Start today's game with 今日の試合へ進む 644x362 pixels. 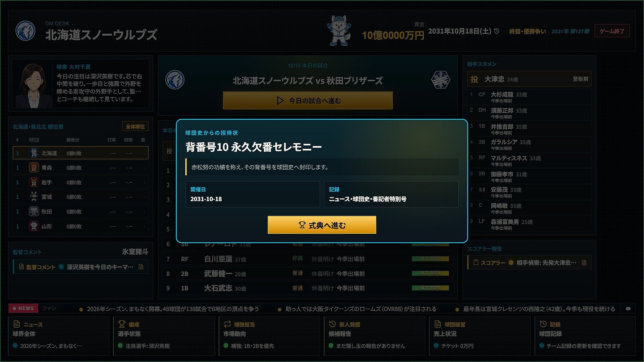point(308,101)
